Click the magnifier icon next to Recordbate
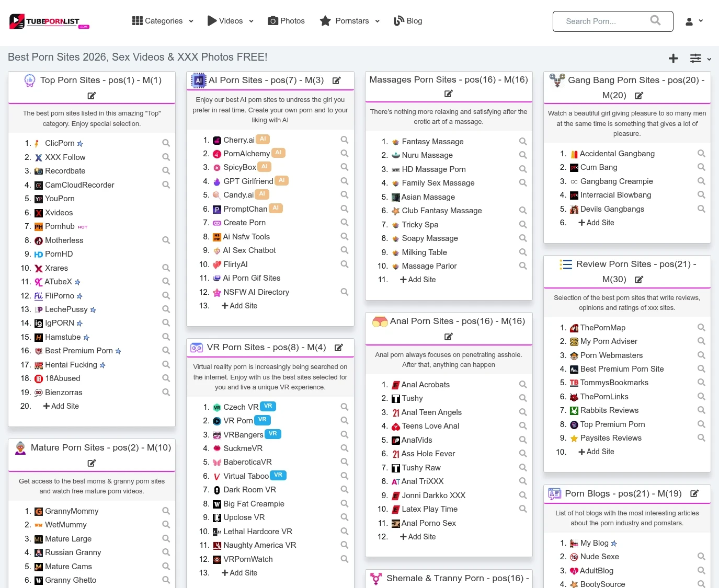The height and width of the screenshot is (588, 719). coord(166,171)
